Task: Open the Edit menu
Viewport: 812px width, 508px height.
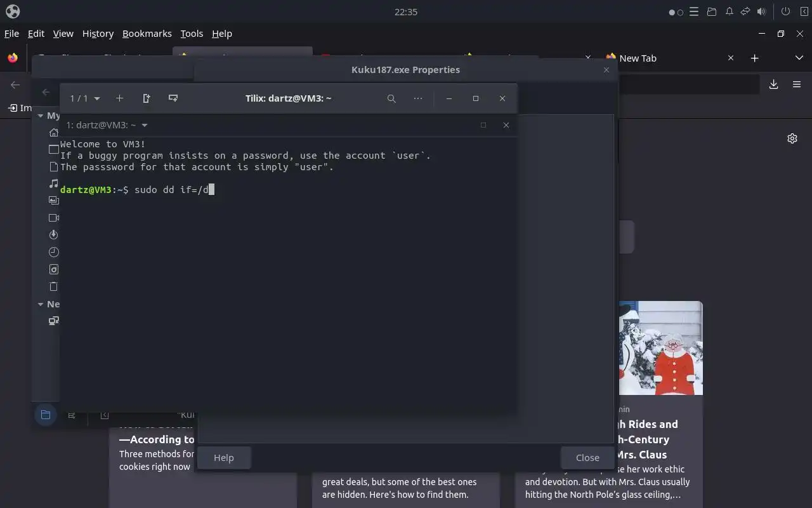Action: [x=36, y=34]
